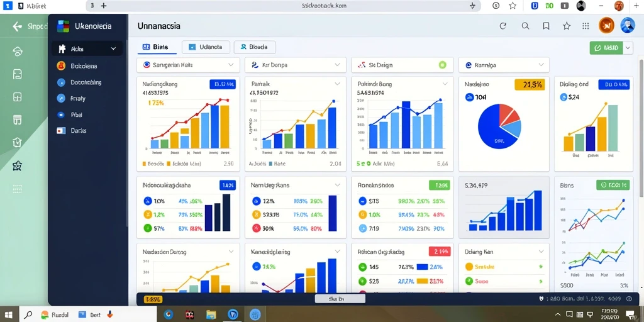Viewport: 644px width, 322px height.
Task: Click the back arrow in green sidebar
Action: pyautogui.click(x=17, y=26)
